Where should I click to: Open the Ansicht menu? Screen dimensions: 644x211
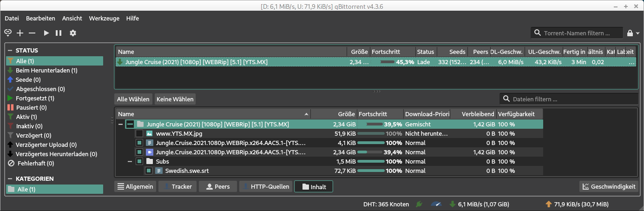point(72,18)
